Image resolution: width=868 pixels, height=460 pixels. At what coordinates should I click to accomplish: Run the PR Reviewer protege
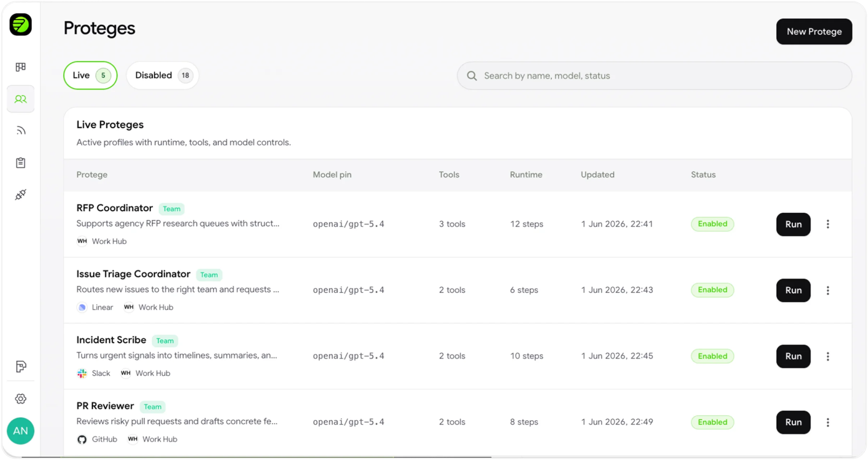click(x=793, y=422)
